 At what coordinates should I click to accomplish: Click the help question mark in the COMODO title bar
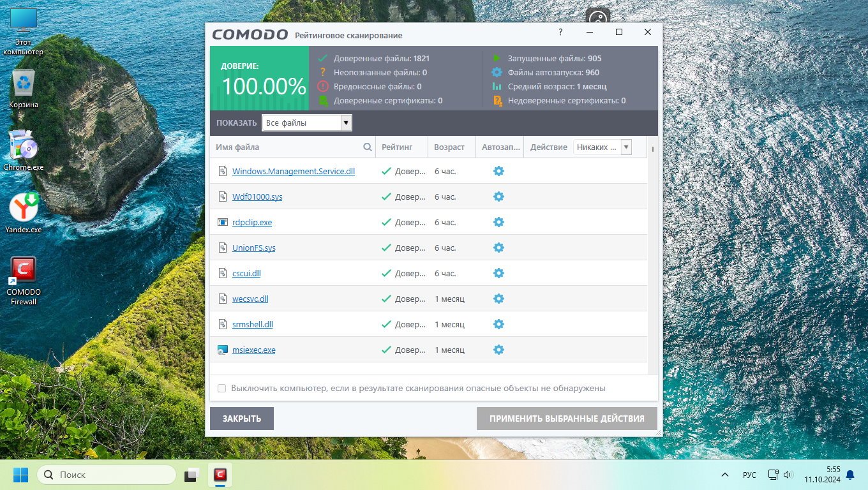560,32
